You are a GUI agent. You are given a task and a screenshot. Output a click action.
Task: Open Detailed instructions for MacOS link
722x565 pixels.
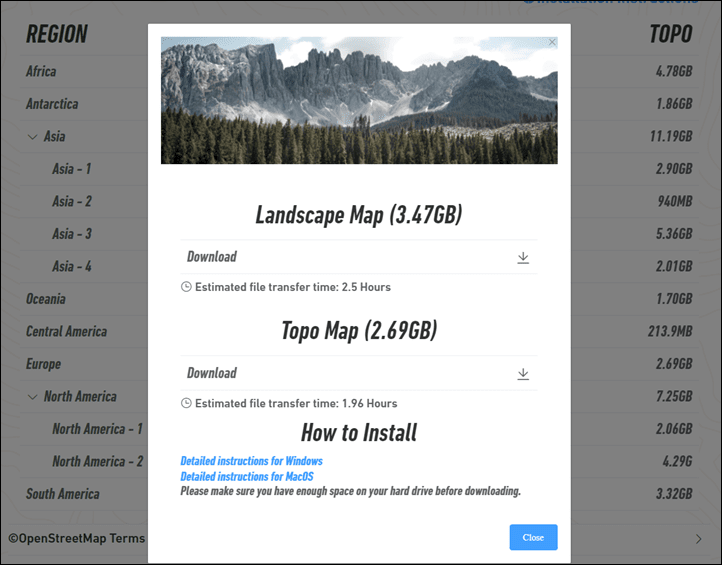tap(247, 476)
